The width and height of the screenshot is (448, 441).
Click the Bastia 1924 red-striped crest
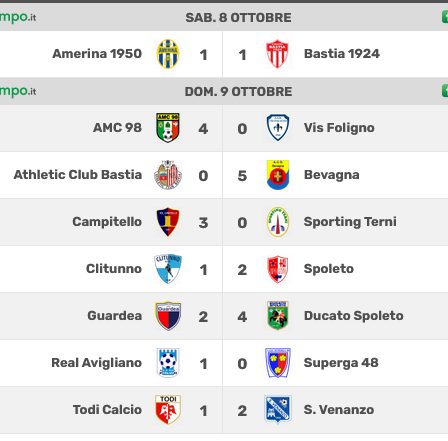277,54
